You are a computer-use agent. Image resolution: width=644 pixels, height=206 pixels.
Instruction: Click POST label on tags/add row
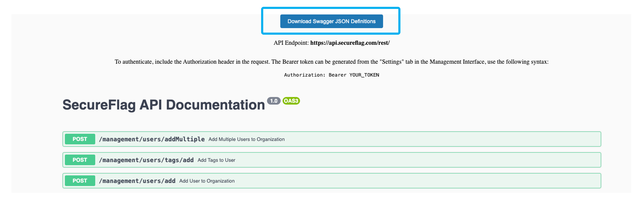point(80,160)
